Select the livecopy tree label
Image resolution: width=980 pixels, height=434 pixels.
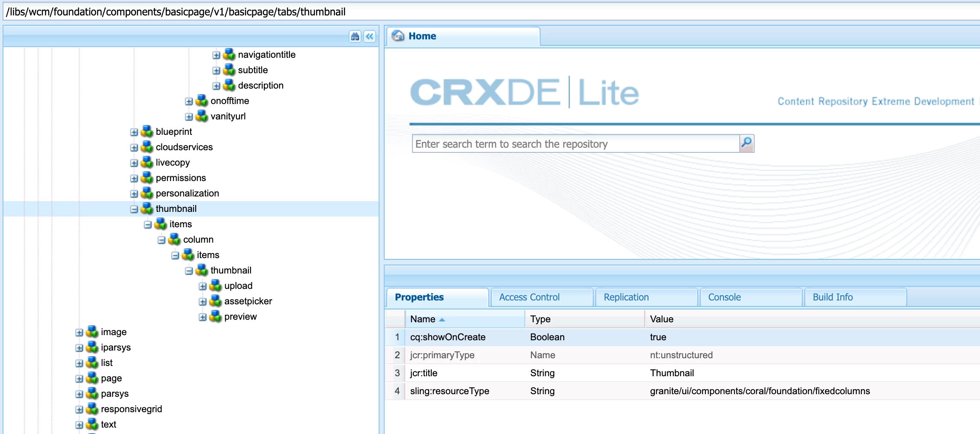click(173, 162)
